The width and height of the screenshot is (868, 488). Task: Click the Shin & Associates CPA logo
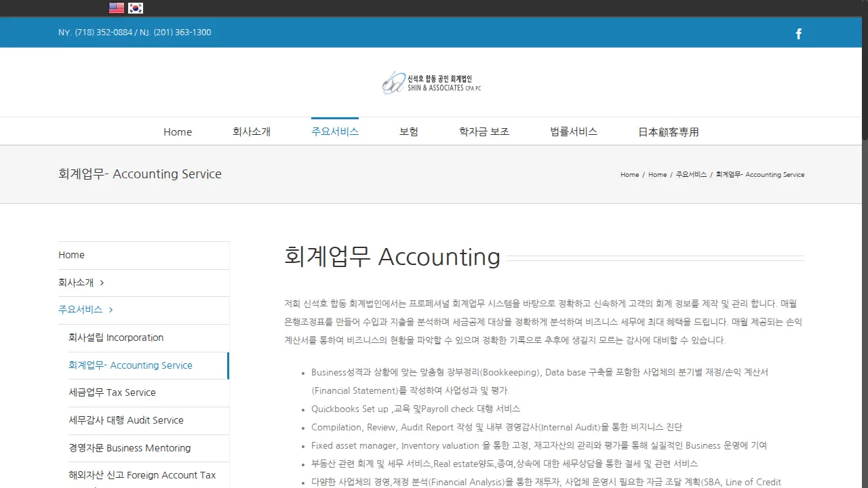pos(432,83)
